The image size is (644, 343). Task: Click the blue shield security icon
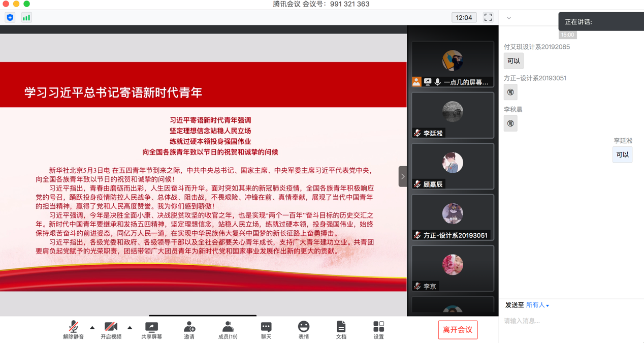point(10,18)
